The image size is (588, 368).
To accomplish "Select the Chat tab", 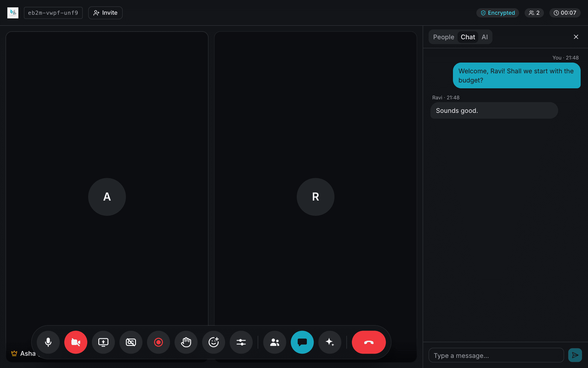I will coord(468,37).
